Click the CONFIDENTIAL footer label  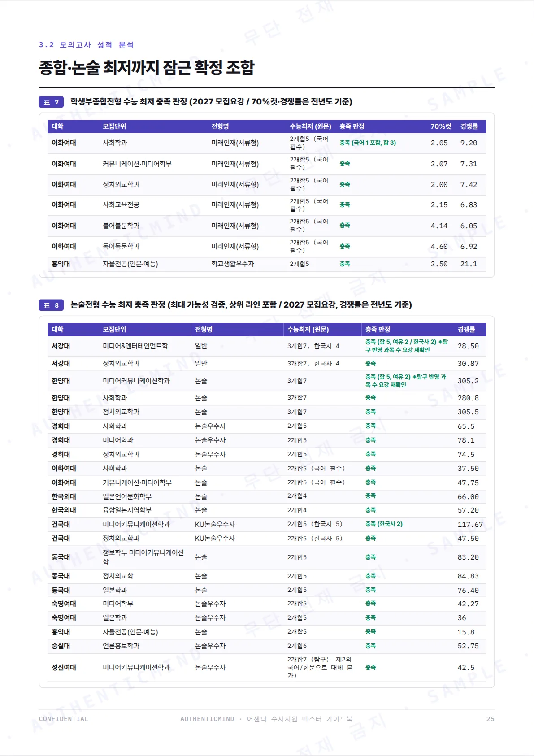click(x=64, y=719)
